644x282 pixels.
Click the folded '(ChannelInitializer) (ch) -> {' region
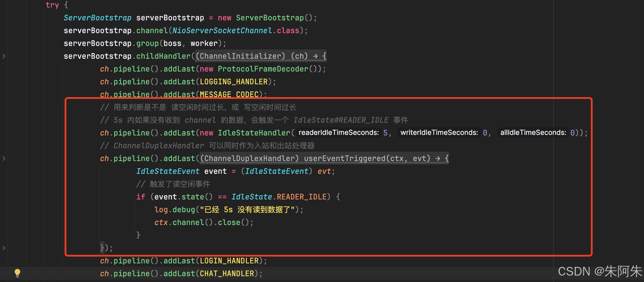261,56
